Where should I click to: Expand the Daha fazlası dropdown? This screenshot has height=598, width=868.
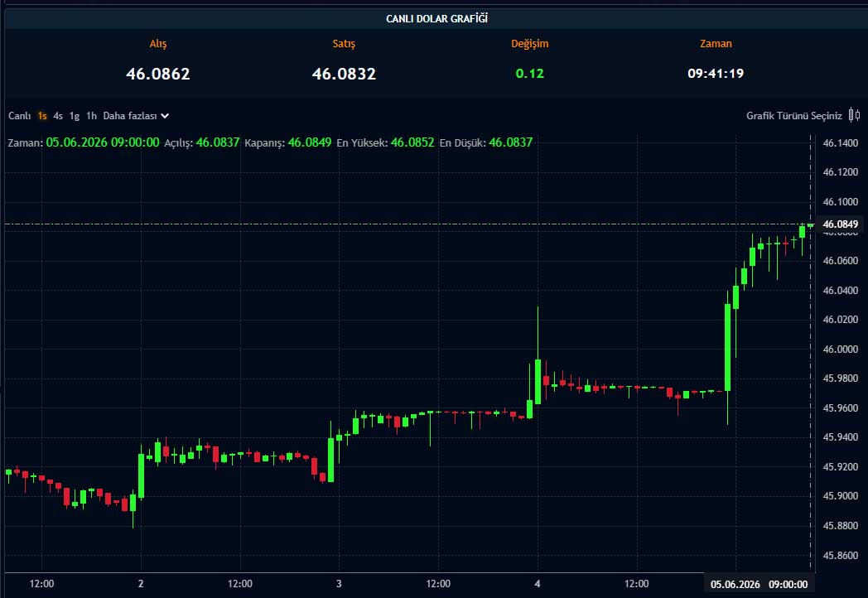[136, 116]
